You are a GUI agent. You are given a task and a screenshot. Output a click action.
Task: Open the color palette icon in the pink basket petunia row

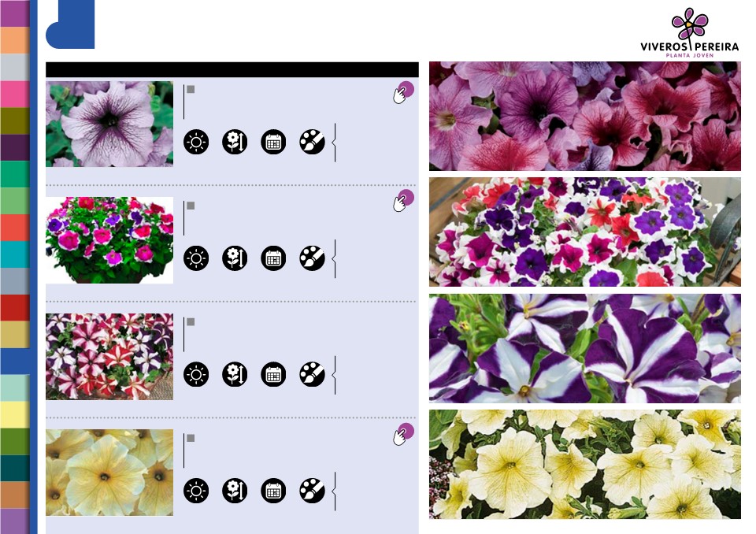tap(312, 258)
